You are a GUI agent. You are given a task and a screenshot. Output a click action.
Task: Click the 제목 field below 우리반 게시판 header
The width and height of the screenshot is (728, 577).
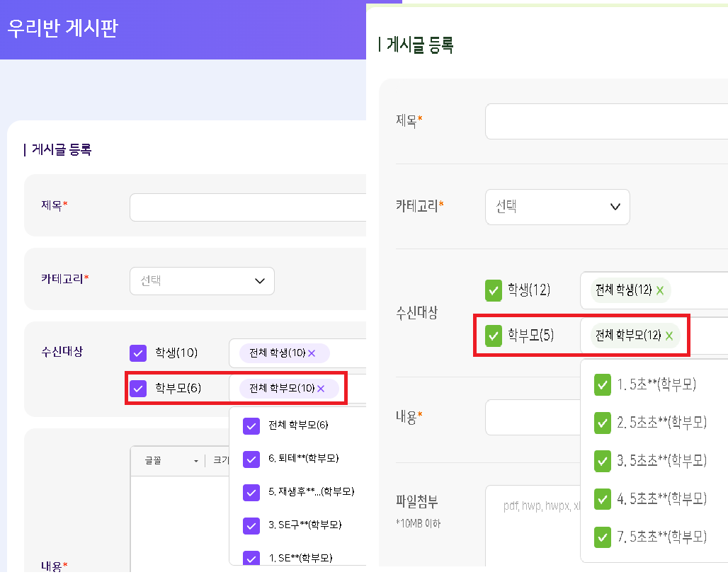[247, 207]
